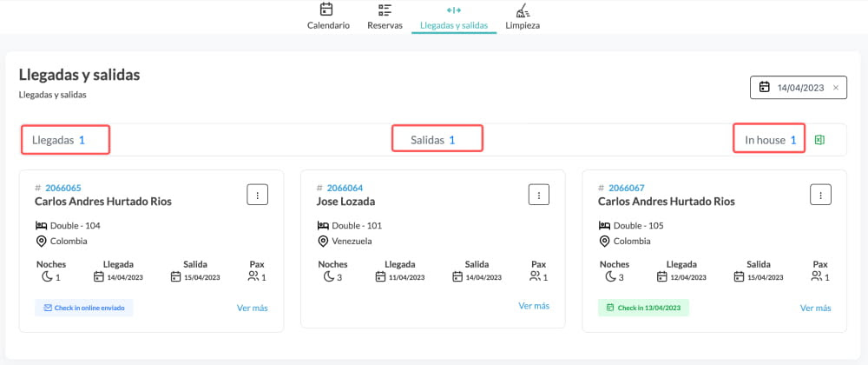Click calendar icon in date filter
The height and width of the screenshot is (365, 868).
pos(765,88)
